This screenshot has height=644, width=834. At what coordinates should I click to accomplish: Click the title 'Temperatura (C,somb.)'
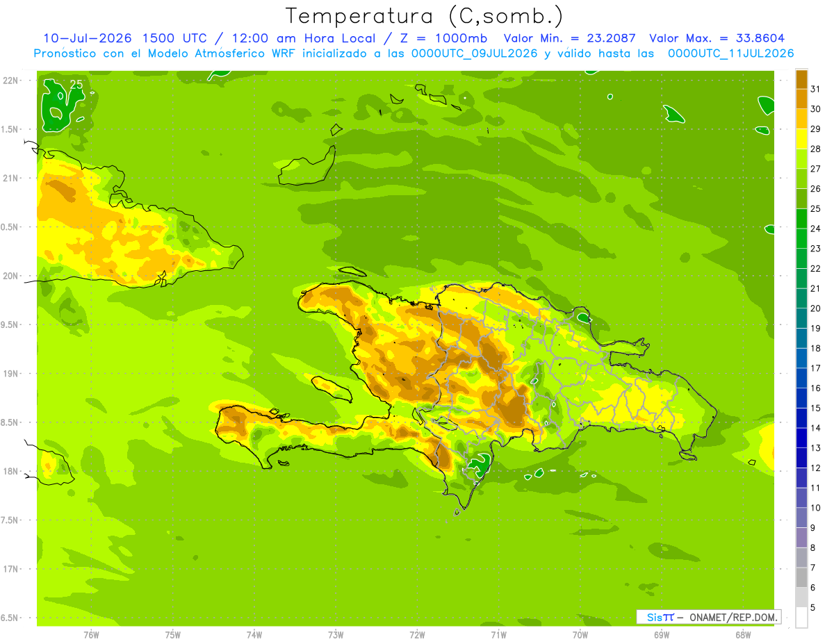coord(424,16)
